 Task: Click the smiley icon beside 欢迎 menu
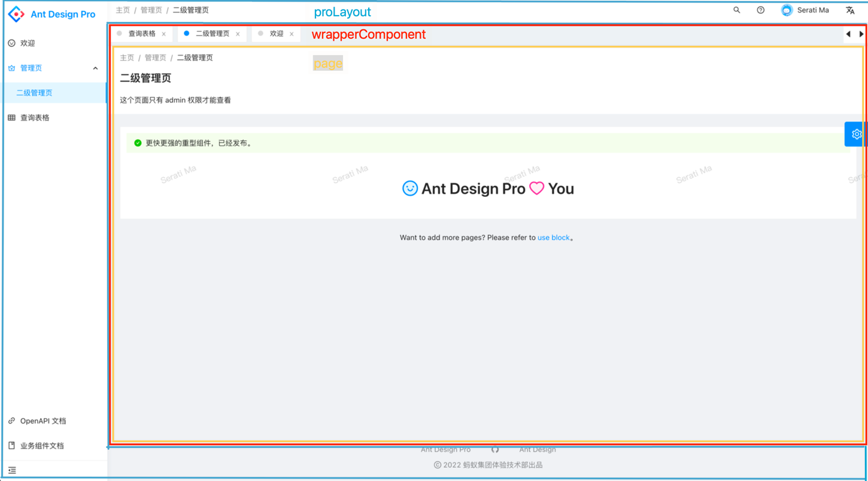(x=11, y=43)
